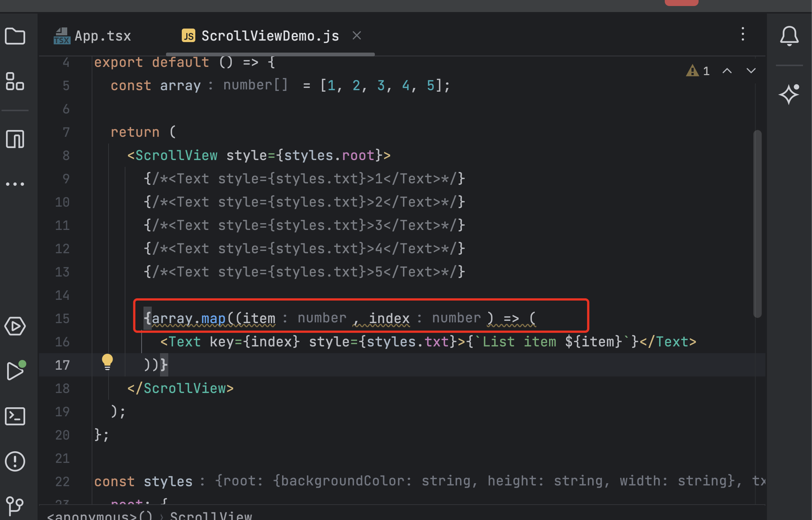812x520 pixels.
Task: Open editor tab options three-dot menu
Action: pos(743,34)
